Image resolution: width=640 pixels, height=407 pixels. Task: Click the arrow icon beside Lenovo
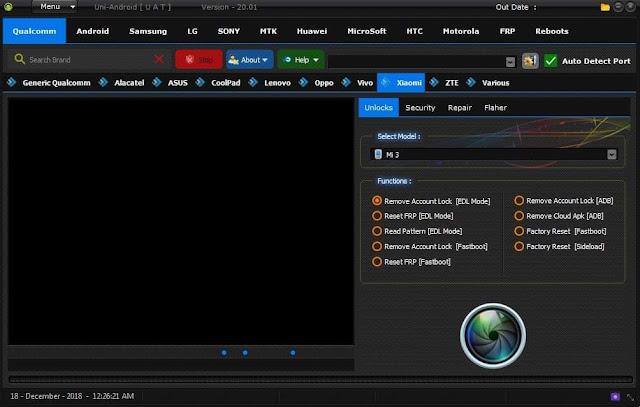(x=253, y=82)
